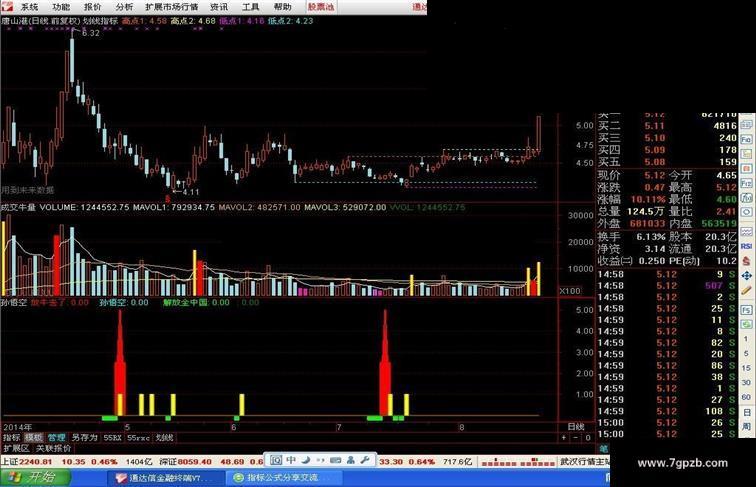Click the 买五 price 5.08 row
The height and width of the screenshot is (487, 756).
[x=667, y=162]
